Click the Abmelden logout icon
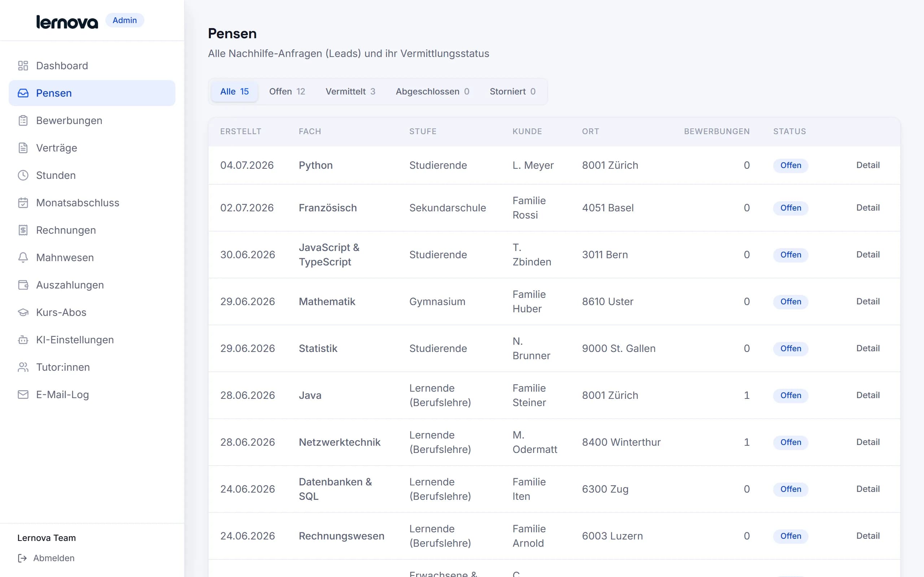This screenshot has height=577, width=924. click(x=22, y=558)
